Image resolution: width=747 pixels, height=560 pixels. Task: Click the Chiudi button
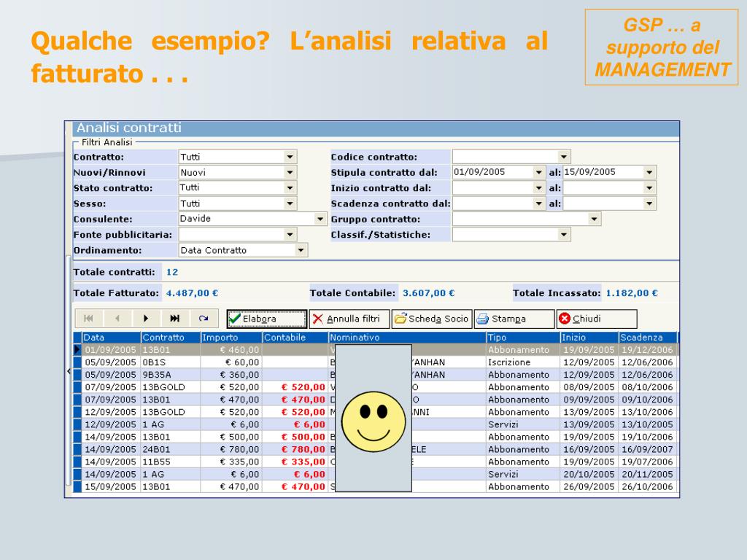pyautogui.click(x=597, y=319)
